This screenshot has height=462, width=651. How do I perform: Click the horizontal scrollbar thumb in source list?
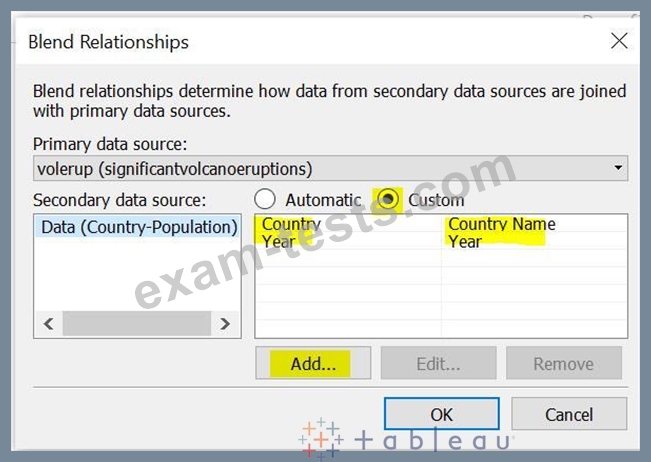point(135,323)
